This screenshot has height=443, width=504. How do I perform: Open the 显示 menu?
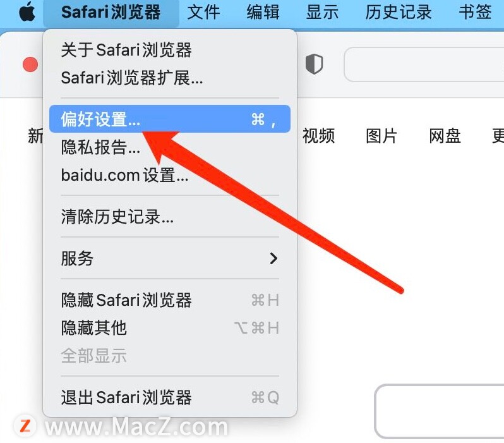click(322, 12)
